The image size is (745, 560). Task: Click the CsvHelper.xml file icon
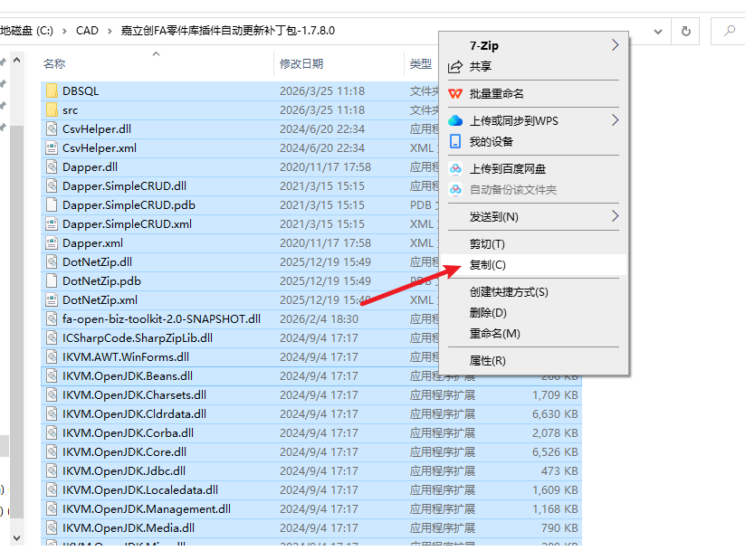(x=52, y=148)
